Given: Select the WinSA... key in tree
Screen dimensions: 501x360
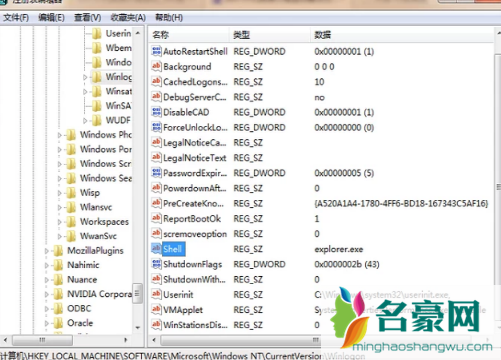Looking at the screenshot, I should (x=119, y=106).
